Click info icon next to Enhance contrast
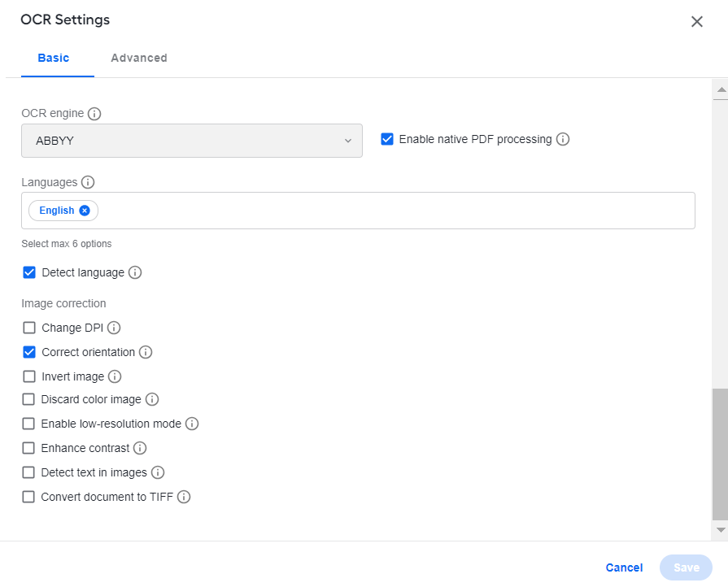 pyautogui.click(x=140, y=448)
